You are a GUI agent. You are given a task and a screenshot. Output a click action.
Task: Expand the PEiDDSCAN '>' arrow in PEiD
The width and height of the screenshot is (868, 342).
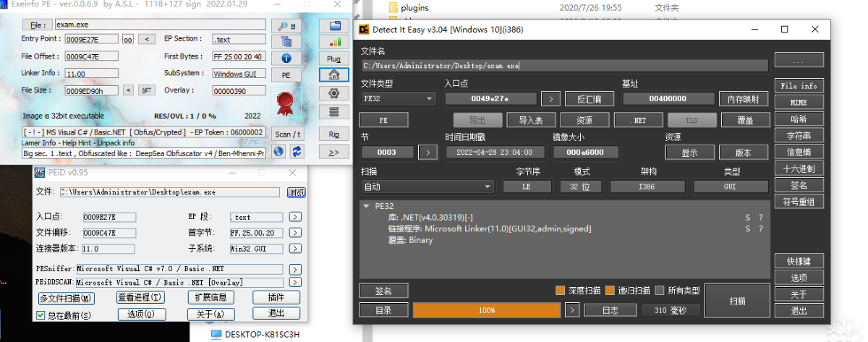(295, 282)
